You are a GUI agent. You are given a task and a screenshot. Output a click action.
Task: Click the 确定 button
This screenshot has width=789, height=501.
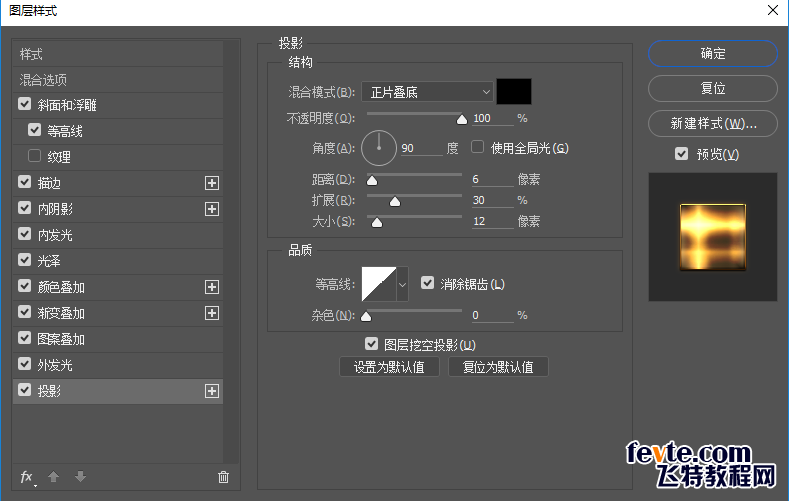point(713,53)
